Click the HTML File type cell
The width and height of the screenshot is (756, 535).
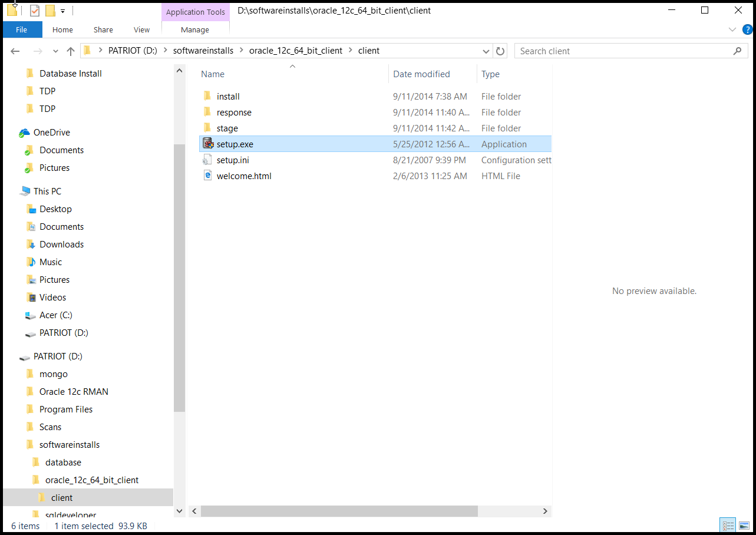(501, 176)
